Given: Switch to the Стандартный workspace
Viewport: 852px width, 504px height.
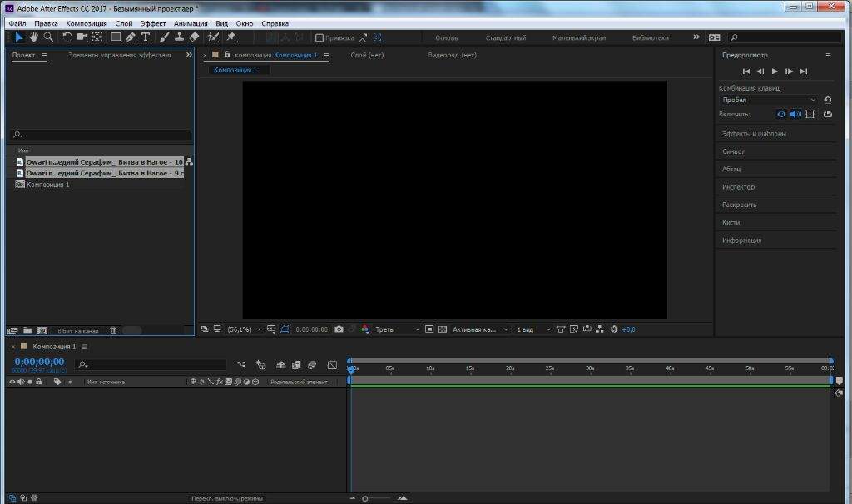Looking at the screenshot, I should [x=506, y=37].
